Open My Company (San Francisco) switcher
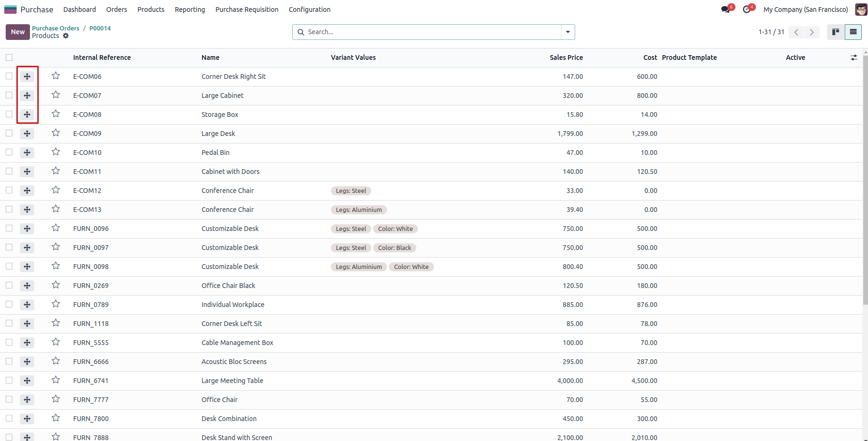868x441 pixels. pos(805,10)
